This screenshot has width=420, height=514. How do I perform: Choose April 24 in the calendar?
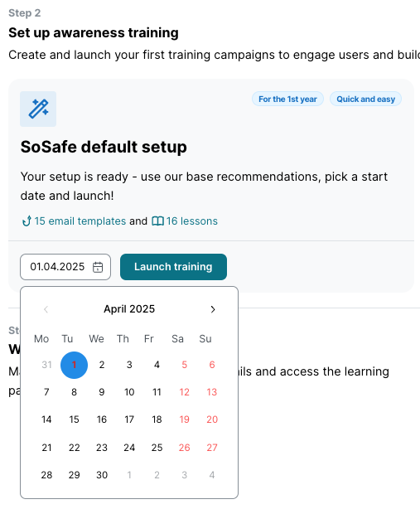(129, 448)
